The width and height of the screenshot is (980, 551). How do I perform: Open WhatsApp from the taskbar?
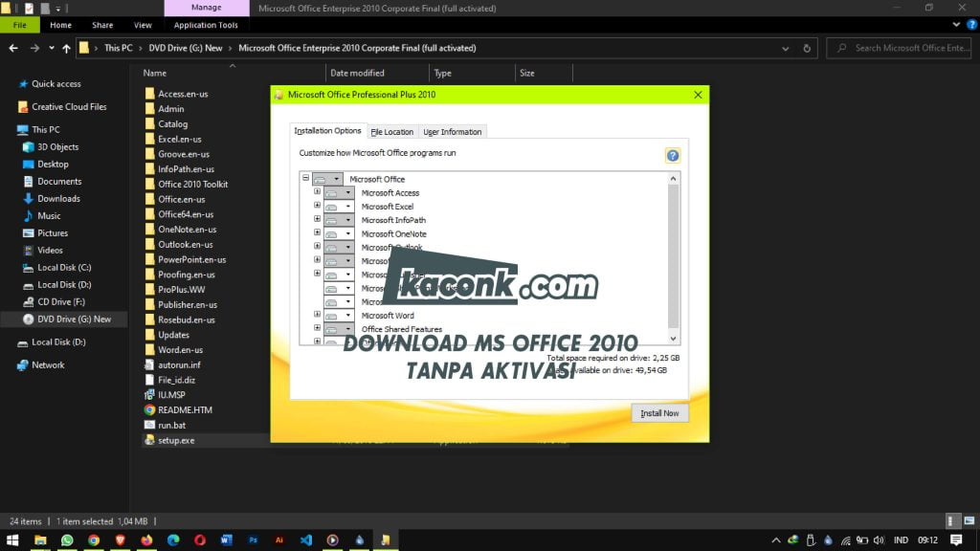coord(67,540)
